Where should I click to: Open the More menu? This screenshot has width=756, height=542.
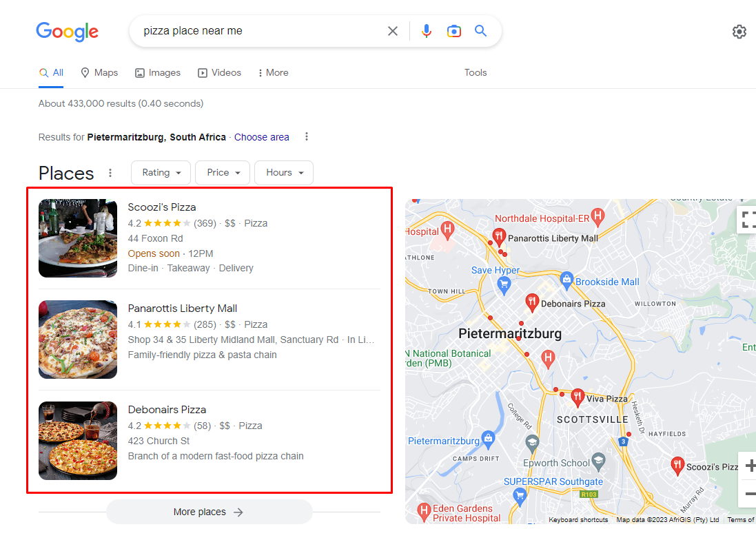point(273,73)
